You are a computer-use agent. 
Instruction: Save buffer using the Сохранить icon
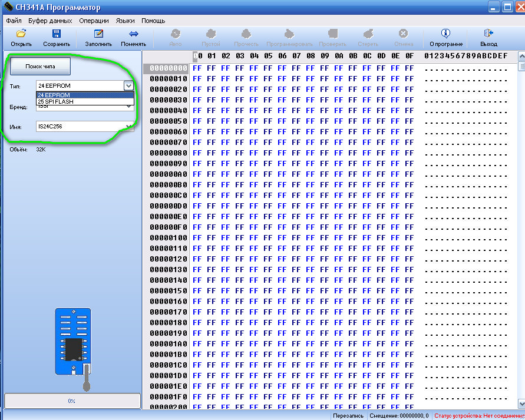(56, 34)
